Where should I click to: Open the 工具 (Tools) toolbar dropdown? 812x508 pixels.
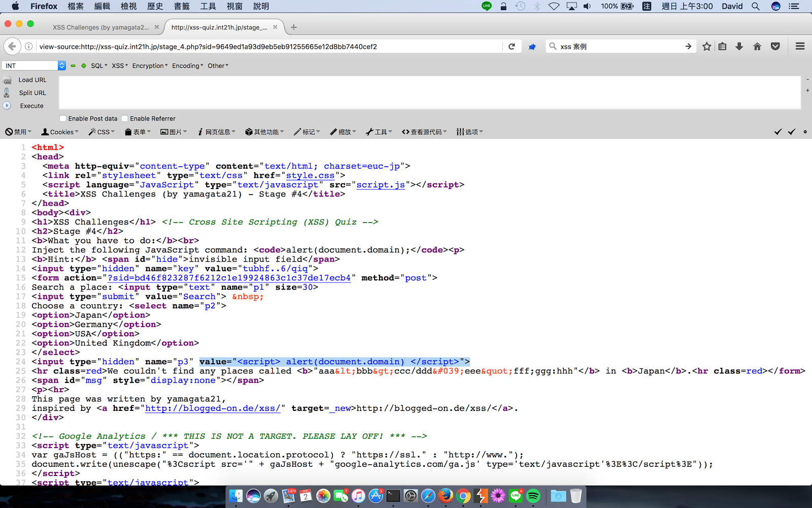click(379, 132)
